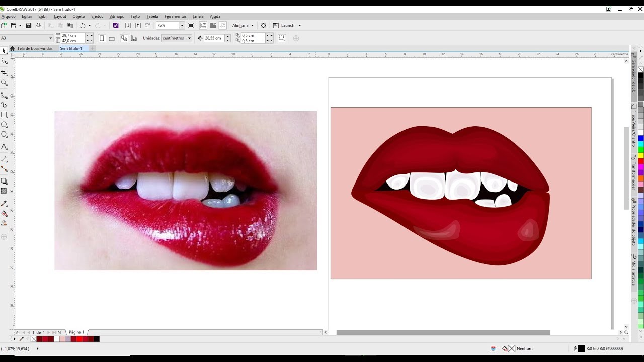Click the horizontal scrollbar below canvas
The height and width of the screenshot is (362, 644).
point(443,332)
